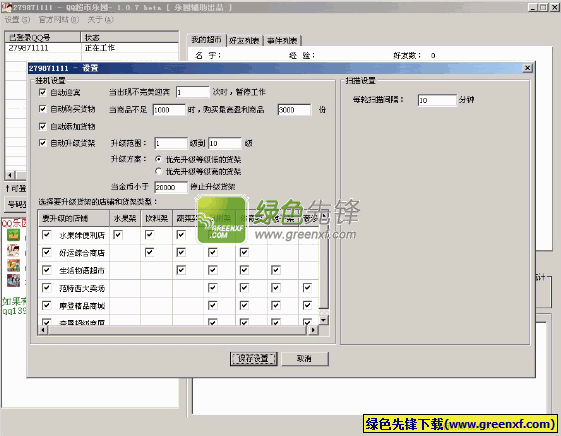Click the 饮料架 column header
The image size is (561, 436).
pyautogui.click(x=157, y=218)
